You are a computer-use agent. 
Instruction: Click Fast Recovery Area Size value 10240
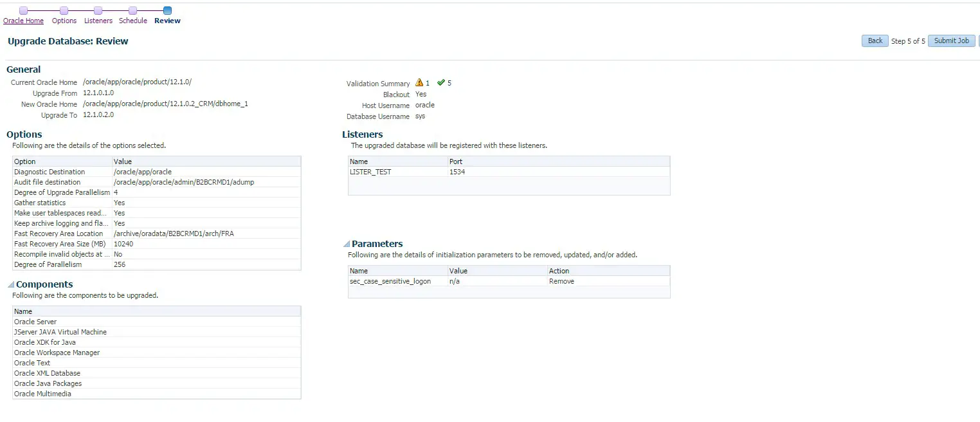(123, 244)
